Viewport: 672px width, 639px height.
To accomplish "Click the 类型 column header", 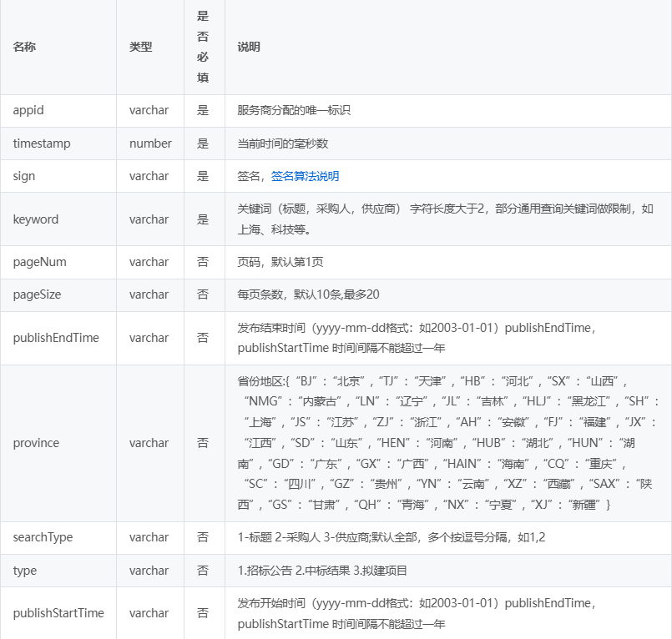I will click(140, 47).
